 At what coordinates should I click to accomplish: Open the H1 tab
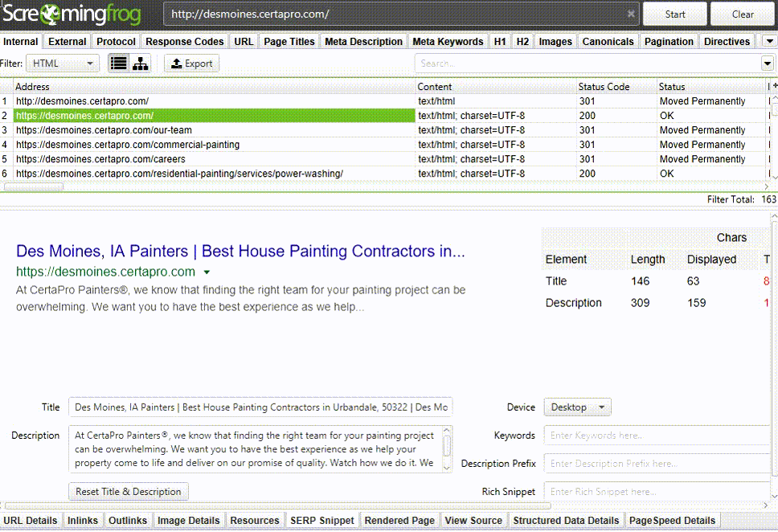(500, 42)
